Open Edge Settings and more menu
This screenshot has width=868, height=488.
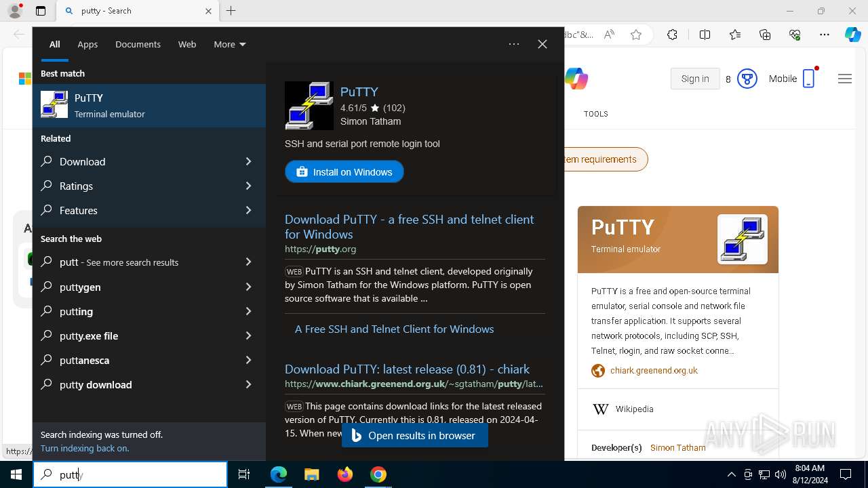point(825,35)
